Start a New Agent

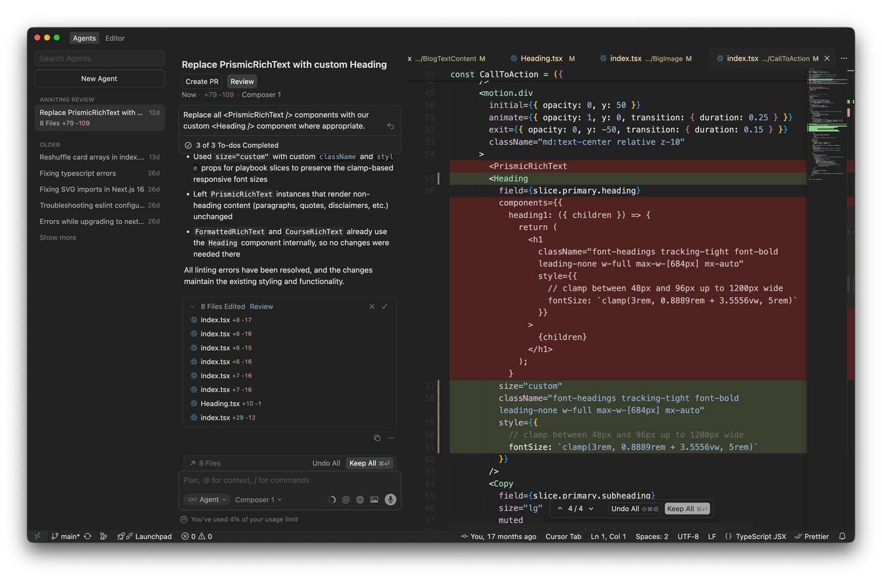[100, 79]
